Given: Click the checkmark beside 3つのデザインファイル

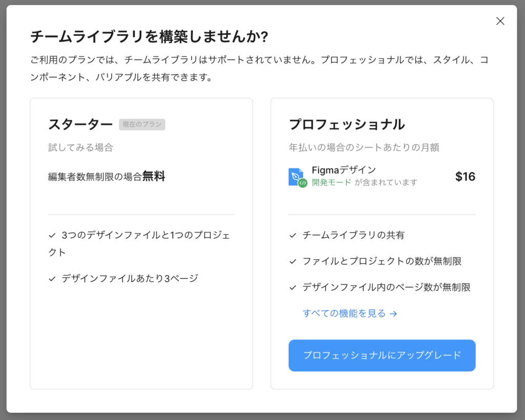Looking at the screenshot, I should coord(52,236).
